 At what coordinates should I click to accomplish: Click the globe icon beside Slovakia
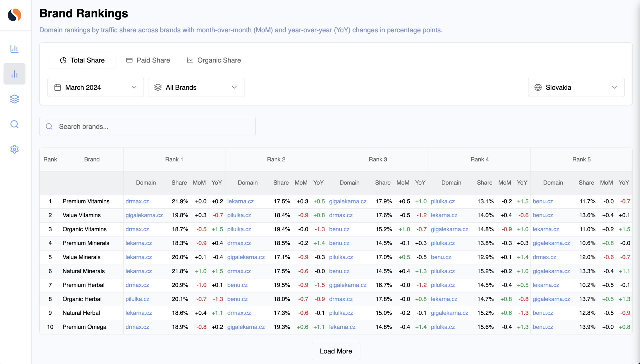[x=538, y=87]
